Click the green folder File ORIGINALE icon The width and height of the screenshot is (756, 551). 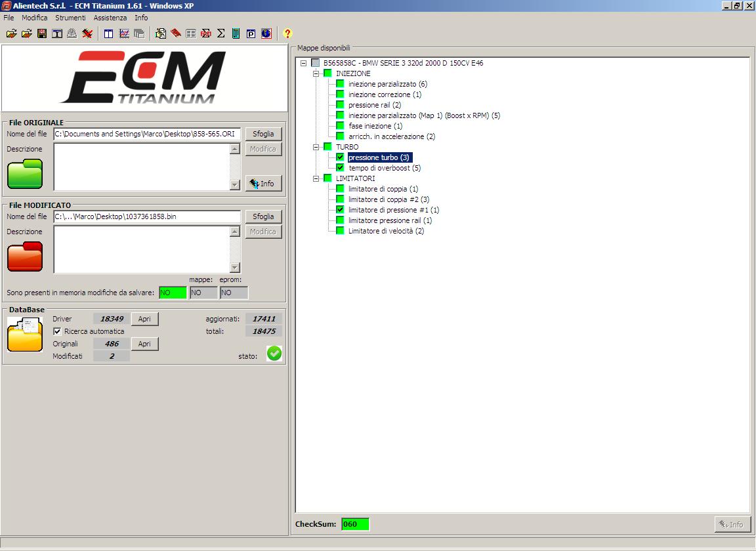25,174
